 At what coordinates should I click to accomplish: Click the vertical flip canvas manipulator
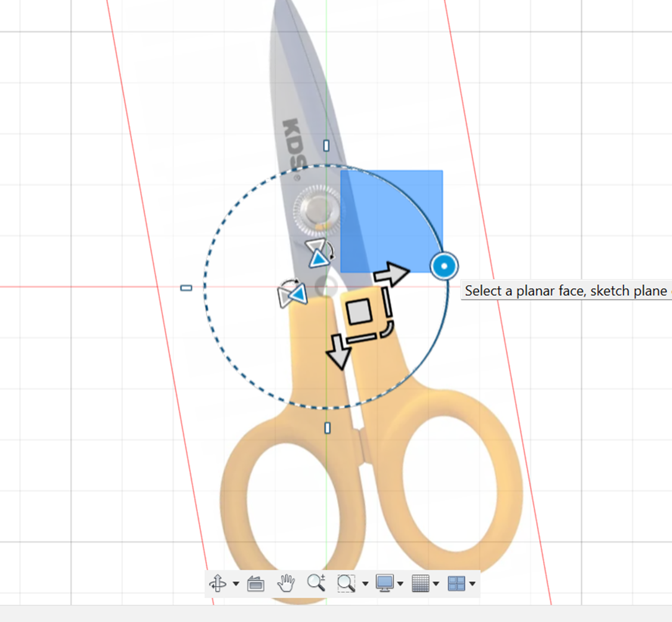pyautogui.click(x=319, y=254)
